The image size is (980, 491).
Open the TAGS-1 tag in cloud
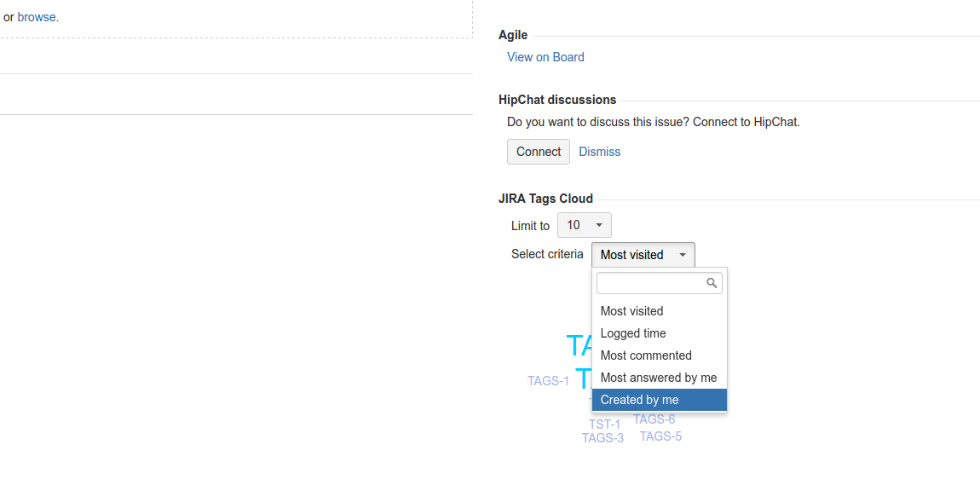[x=548, y=381]
